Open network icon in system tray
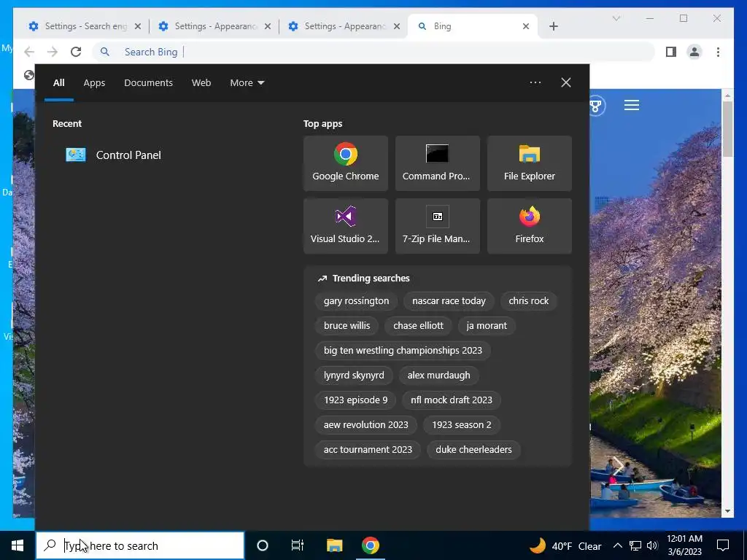This screenshot has height=560, width=747. (x=635, y=545)
